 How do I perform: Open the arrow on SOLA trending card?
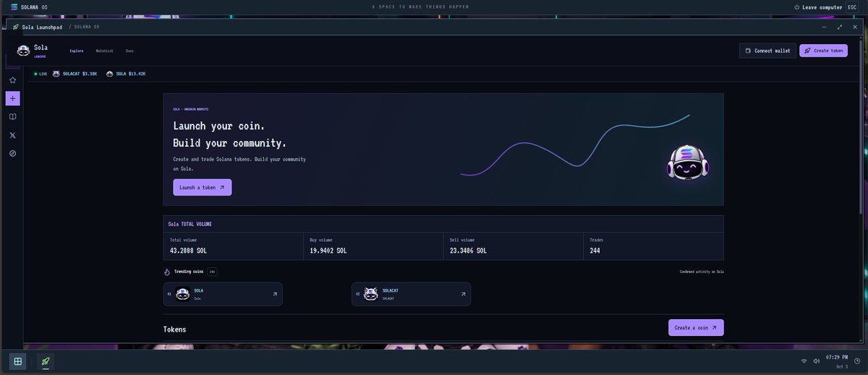coord(275,294)
